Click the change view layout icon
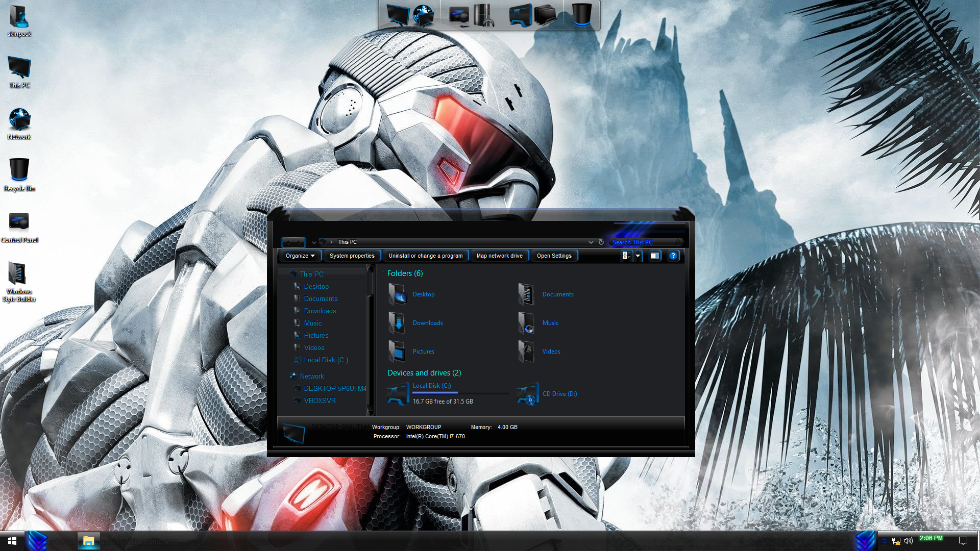Viewport: 980px width, 551px height. [x=626, y=256]
